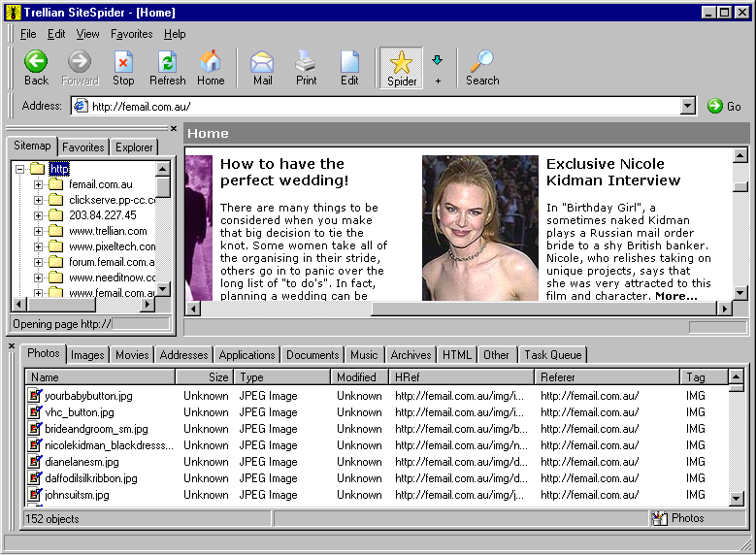This screenshot has height=555, width=756.
Task: Sort by the Type column header
Action: coord(282,377)
